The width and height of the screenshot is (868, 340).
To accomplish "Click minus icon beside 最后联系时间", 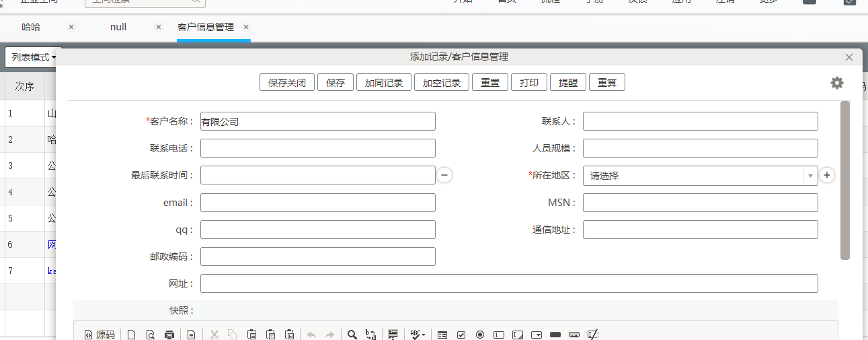I will point(444,175).
